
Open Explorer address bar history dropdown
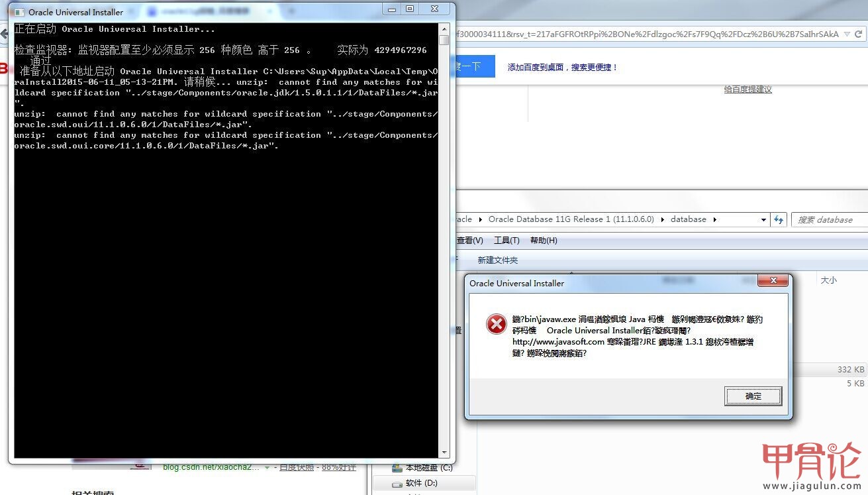tap(763, 219)
